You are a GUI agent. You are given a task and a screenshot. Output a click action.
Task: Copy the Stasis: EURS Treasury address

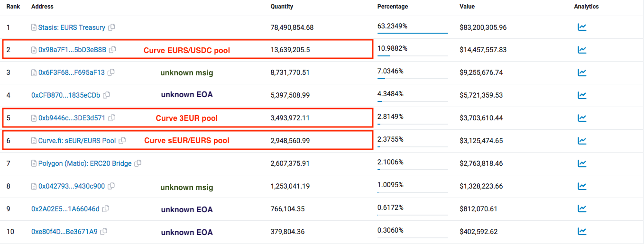pyautogui.click(x=111, y=27)
